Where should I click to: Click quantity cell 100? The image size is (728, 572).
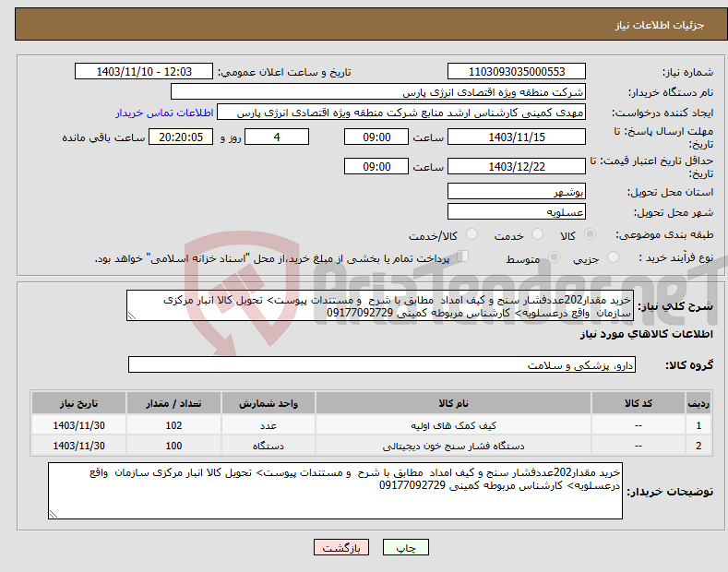click(173, 446)
